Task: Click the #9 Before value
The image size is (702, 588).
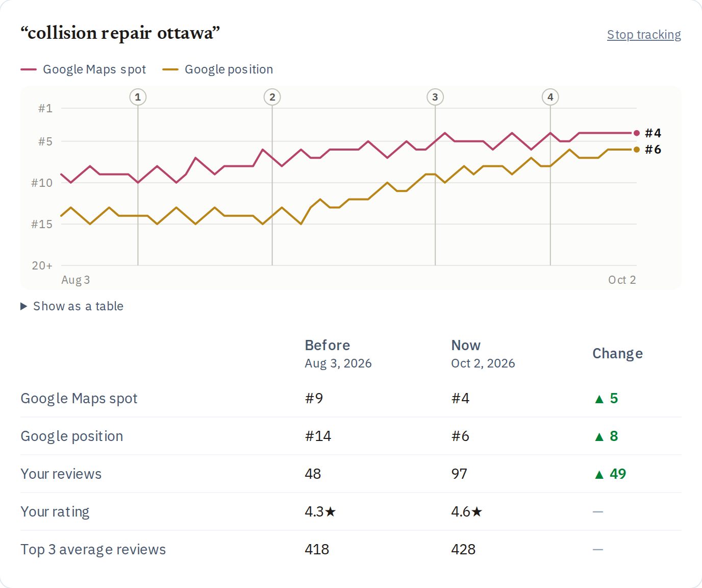Action: (x=314, y=399)
